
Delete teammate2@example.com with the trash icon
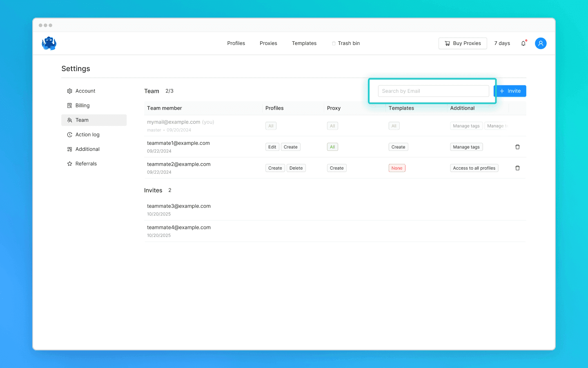pyautogui.click(x=517, y=168)
